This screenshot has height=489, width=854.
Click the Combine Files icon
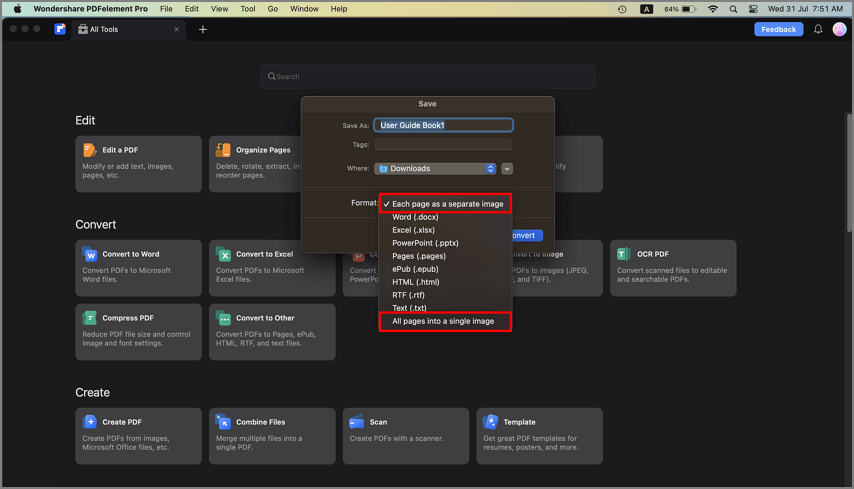(223, 422)
